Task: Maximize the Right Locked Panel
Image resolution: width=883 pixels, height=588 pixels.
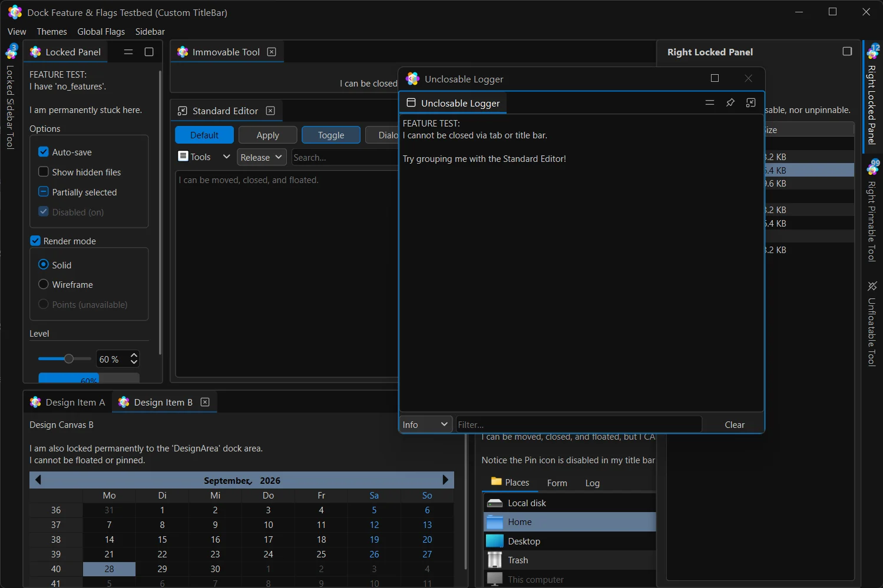Action: [847, 51]
